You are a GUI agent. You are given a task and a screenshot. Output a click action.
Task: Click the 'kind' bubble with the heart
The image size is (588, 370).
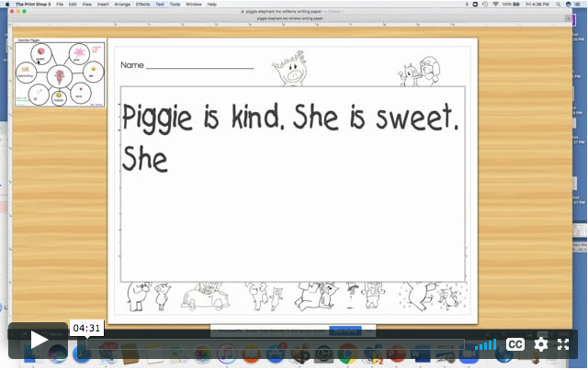[x=80, y=93]
